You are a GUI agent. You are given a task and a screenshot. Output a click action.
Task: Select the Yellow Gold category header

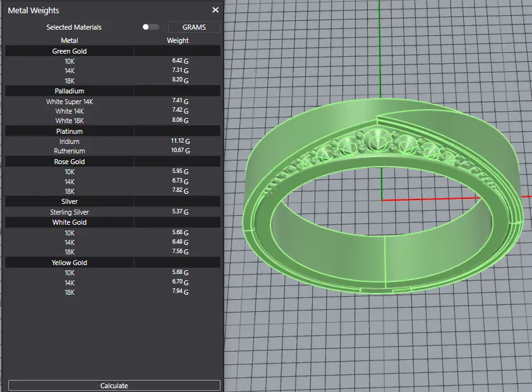(x=70, y=263)
